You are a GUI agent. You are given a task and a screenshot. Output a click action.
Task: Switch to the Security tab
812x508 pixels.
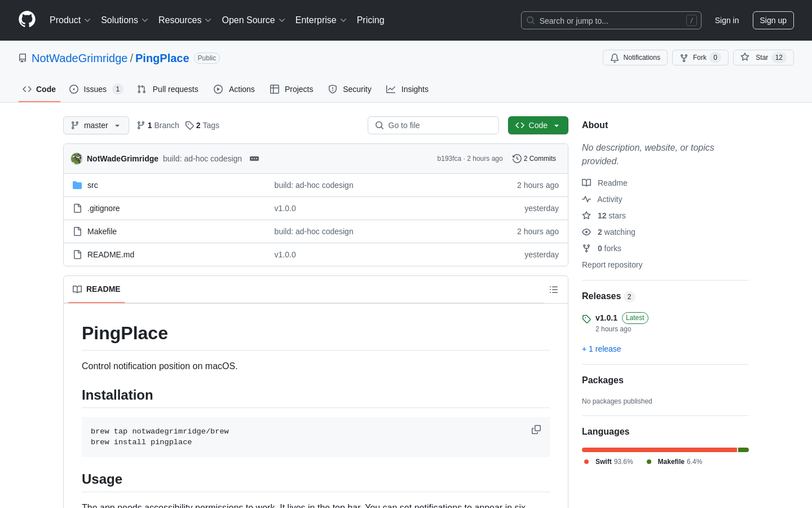(350, 89)
